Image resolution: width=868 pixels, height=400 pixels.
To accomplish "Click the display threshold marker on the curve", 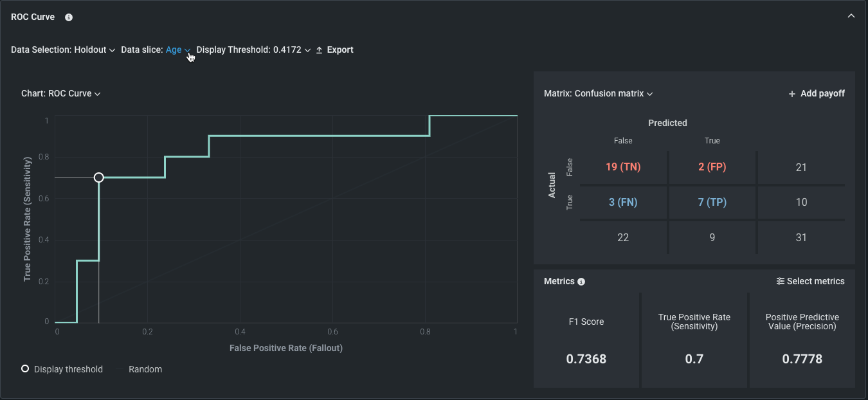I will (98, 177).
